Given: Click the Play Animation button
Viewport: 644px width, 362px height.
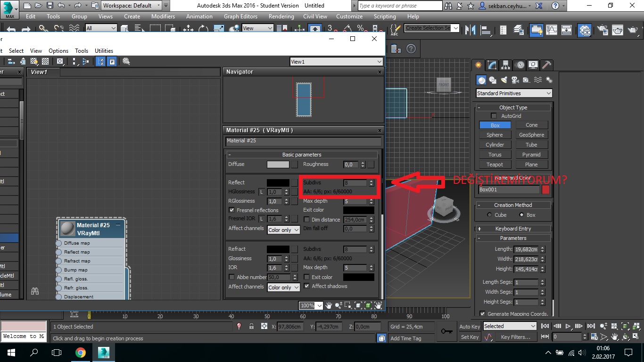Looking at the screenshot, I should [568, 326].
